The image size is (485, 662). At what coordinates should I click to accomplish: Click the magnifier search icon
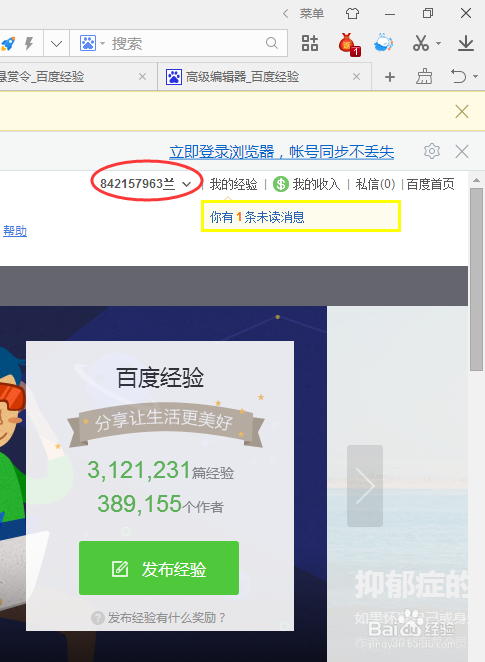[x=272, y=43]
